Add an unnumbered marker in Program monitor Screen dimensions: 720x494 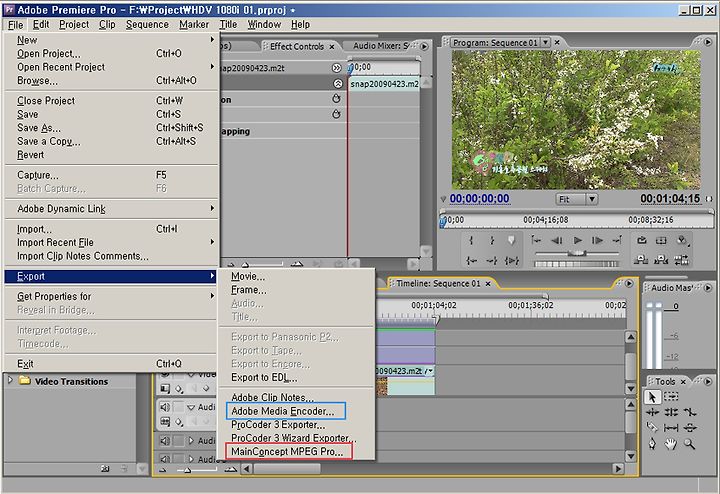512,240
